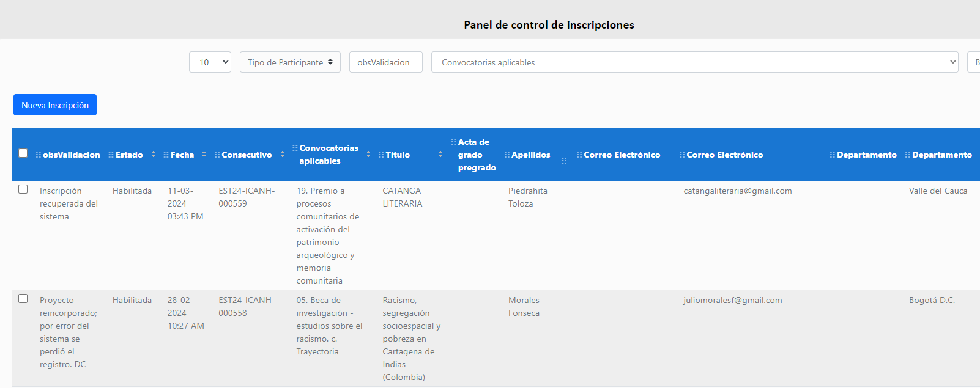Image resolution: width=980 pixels, height=388 pixels.
Task: Click consecutivo EST24-ICANH-000558 cell
Action: (x=247, y=307)
